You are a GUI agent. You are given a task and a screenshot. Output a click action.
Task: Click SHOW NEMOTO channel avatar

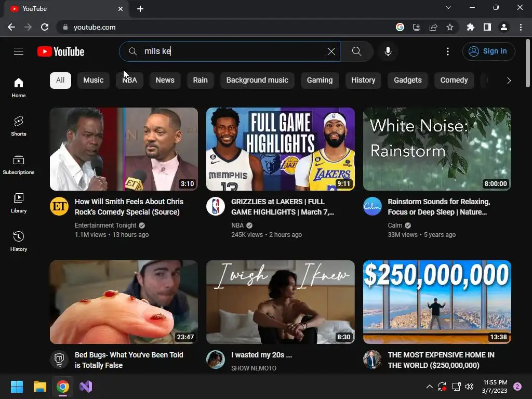click(216, 360)
